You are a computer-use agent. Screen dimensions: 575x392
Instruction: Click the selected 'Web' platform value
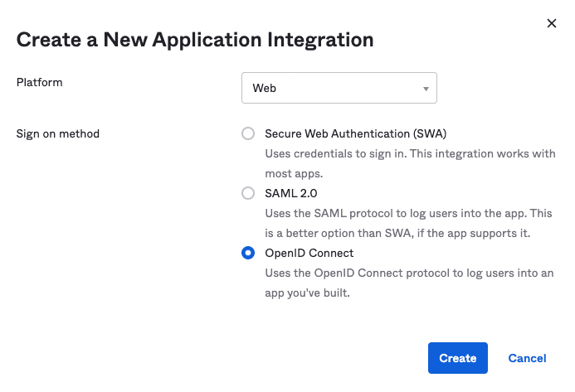tap(265, 88)
